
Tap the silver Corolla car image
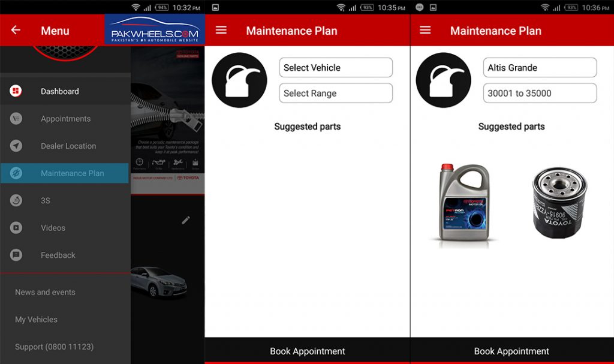[159, 282]
